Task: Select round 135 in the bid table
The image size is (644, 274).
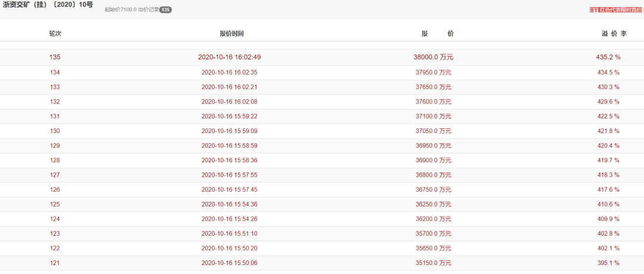Action: click(55, 57)
